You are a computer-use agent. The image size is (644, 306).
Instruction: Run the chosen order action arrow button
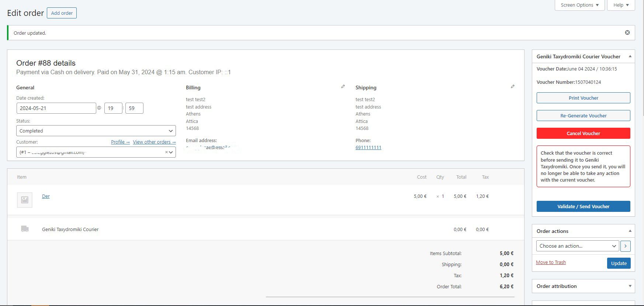click(x=626, y=246)
